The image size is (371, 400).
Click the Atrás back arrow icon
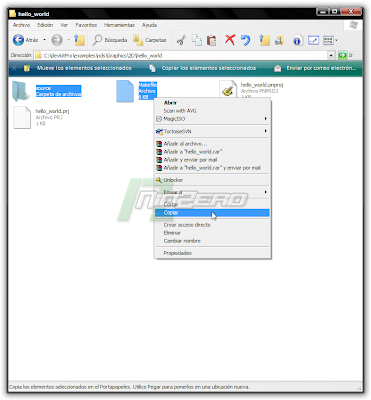18,40
